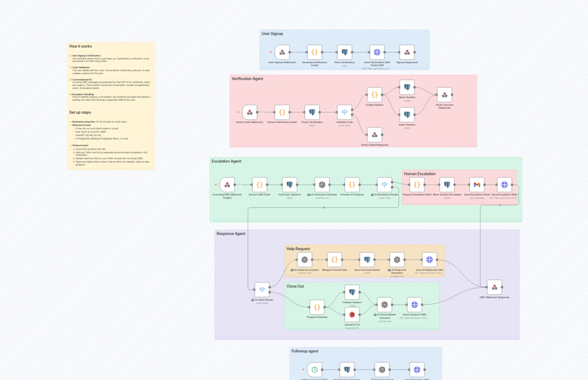Select the Send Escalation SMS1 node
Viewport: 588px width, 380px height.
pyautogui.click(x=505, y=184)
